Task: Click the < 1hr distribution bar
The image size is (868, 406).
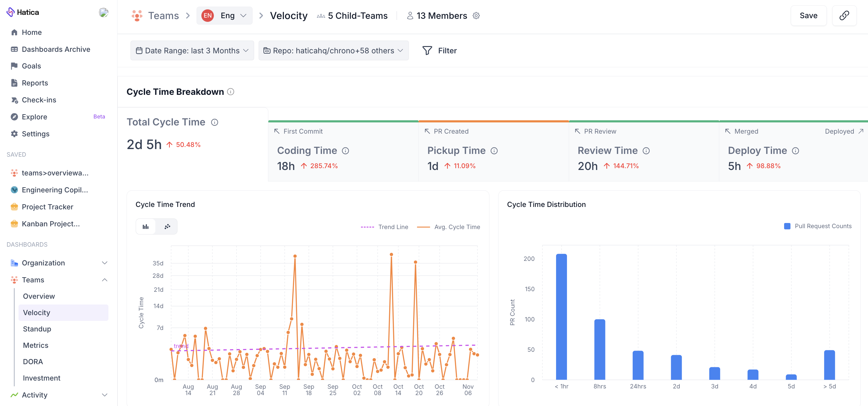Action: (x=562, y=317)
